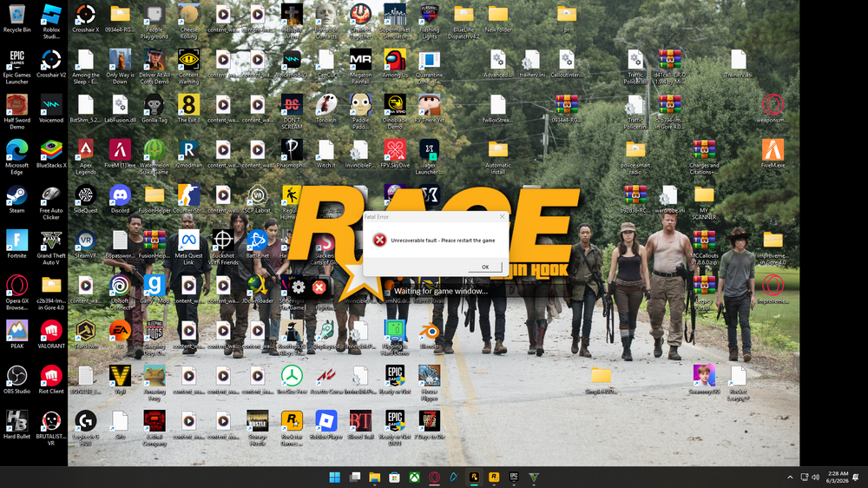868x488 pixels.
Task: Select the Epic Games Launcher desktop icon
Action: (x=17, y=67)
